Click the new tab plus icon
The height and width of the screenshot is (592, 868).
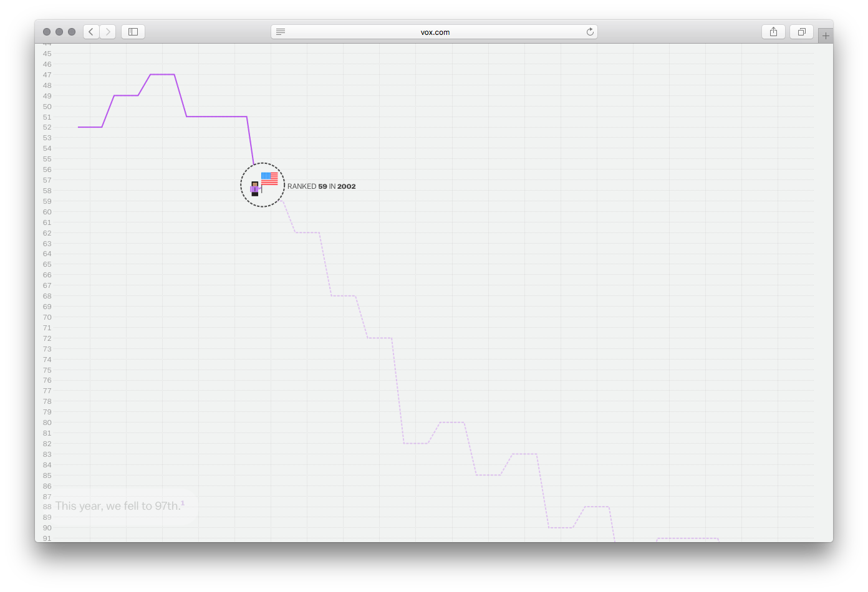click(x=826, y=34)
